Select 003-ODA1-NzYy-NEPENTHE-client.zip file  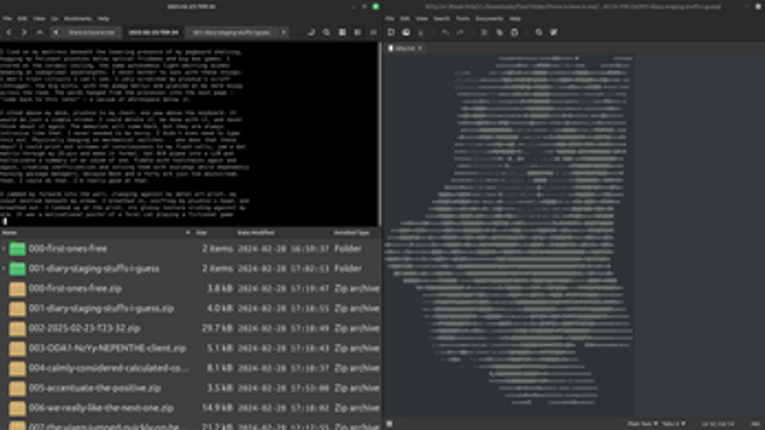[x=107, y=348]
